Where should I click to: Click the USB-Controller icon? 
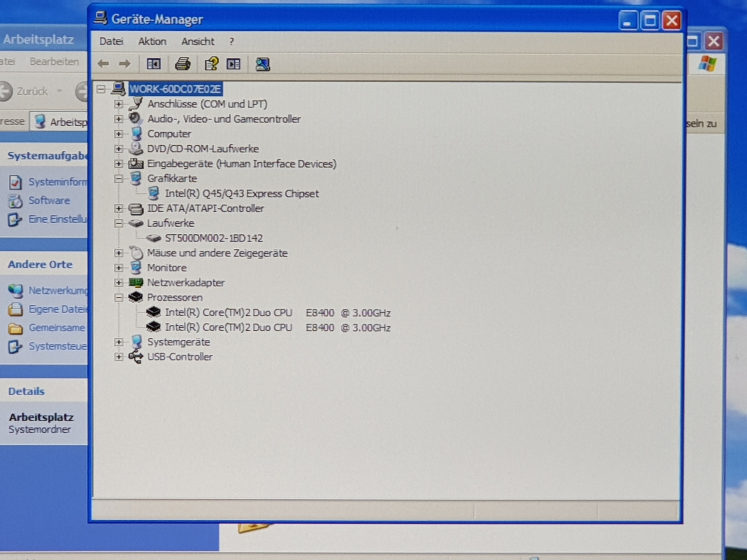(136, 357)
